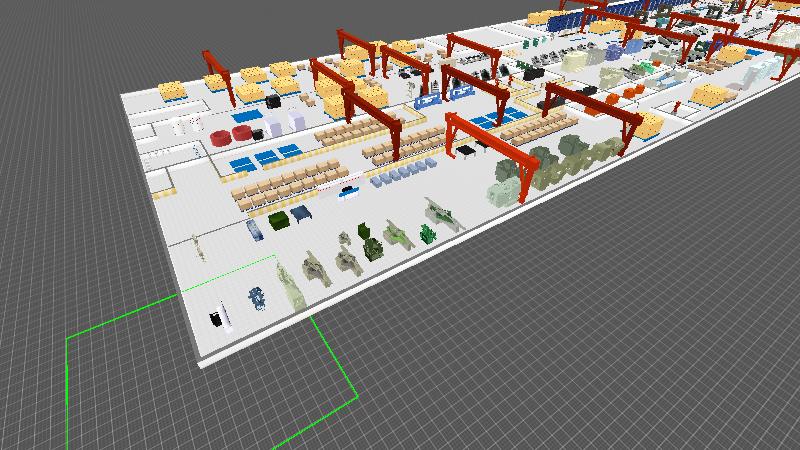The height and width of the screenshot is (450, 800).
Task: Click the black box beside yellow pallets
Action: tap(273, 102)
